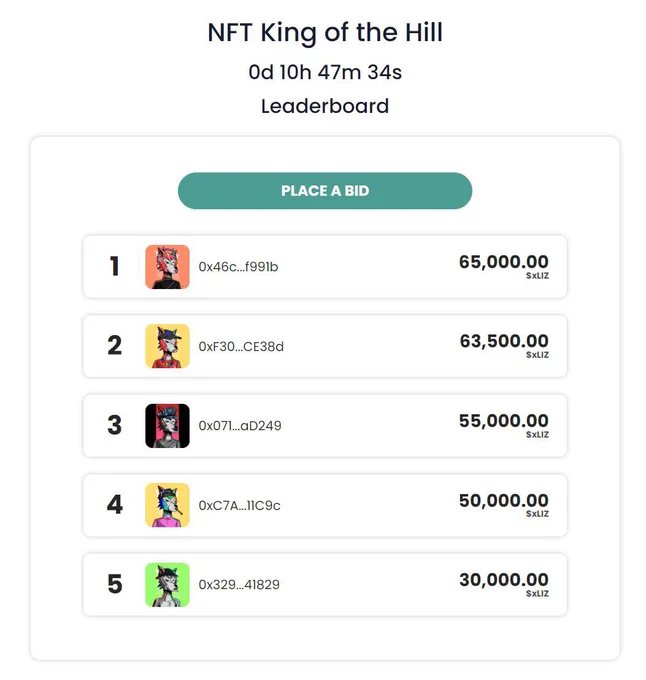Click the PLACE A BID button
Viewport: 646px width, 680px height.
[x=325, y=191]
